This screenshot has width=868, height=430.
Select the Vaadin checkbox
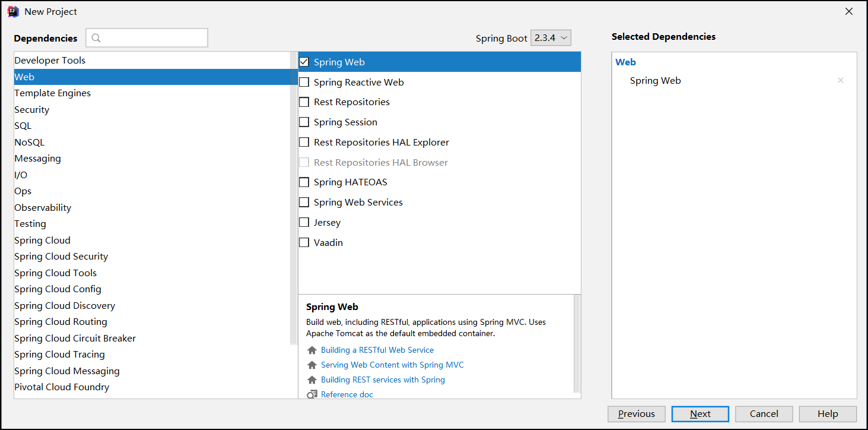(x=304, y=243)
